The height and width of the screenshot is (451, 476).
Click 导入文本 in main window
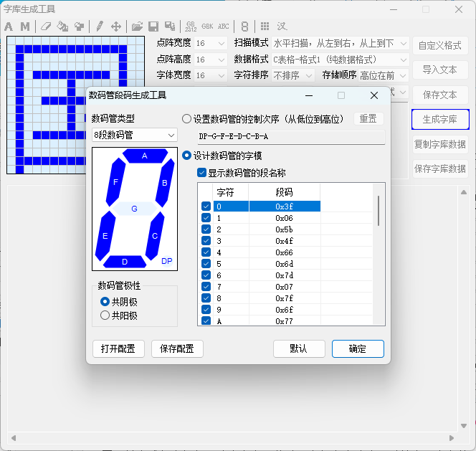(x=440, y=70)
